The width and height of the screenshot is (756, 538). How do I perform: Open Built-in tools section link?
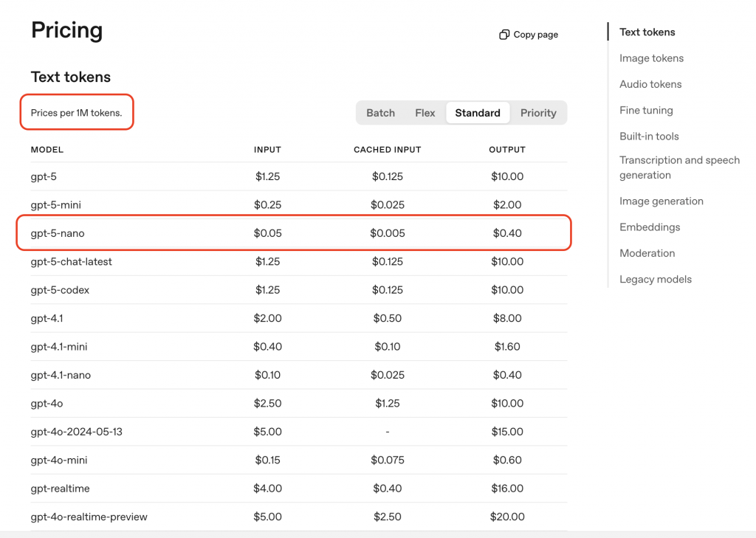click(x=649, y=137)
